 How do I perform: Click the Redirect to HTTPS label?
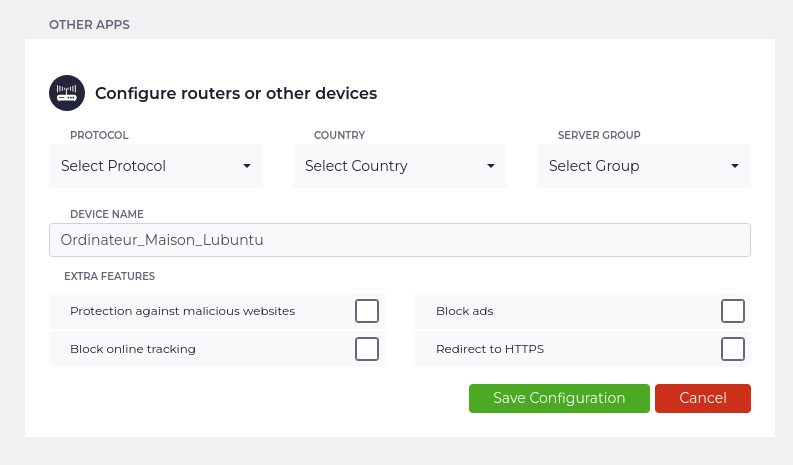[x=489, y=349]
